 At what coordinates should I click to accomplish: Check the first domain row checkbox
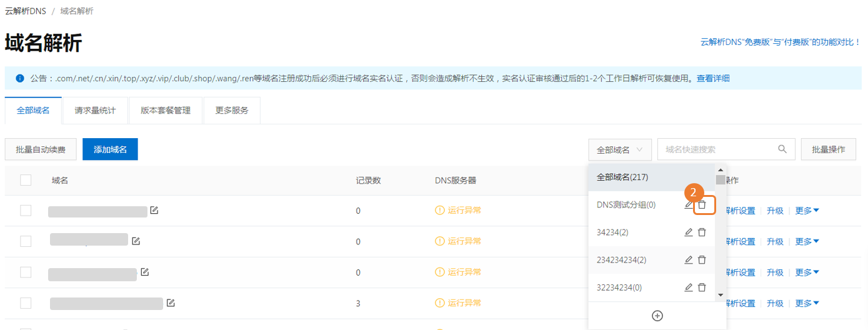pyautogui.click(x=26, y=210)
